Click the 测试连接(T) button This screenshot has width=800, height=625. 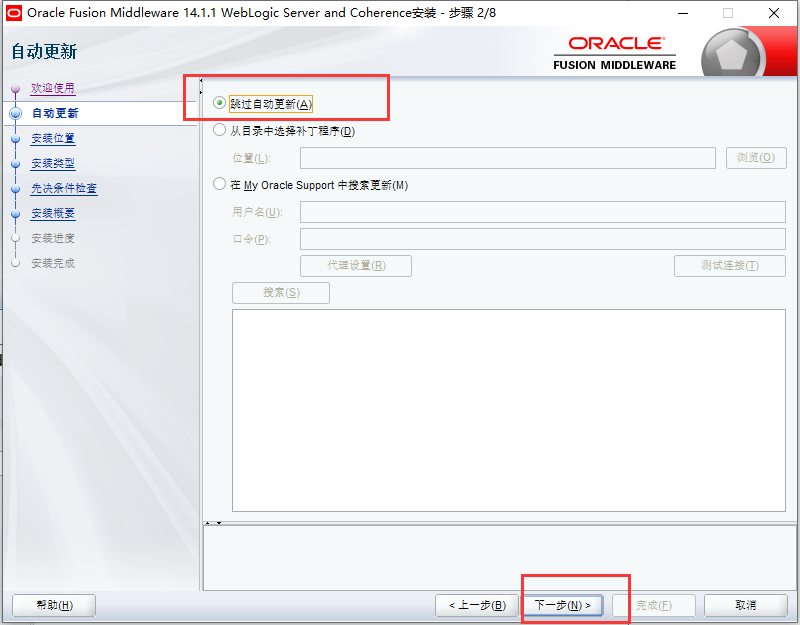point(730,265)
